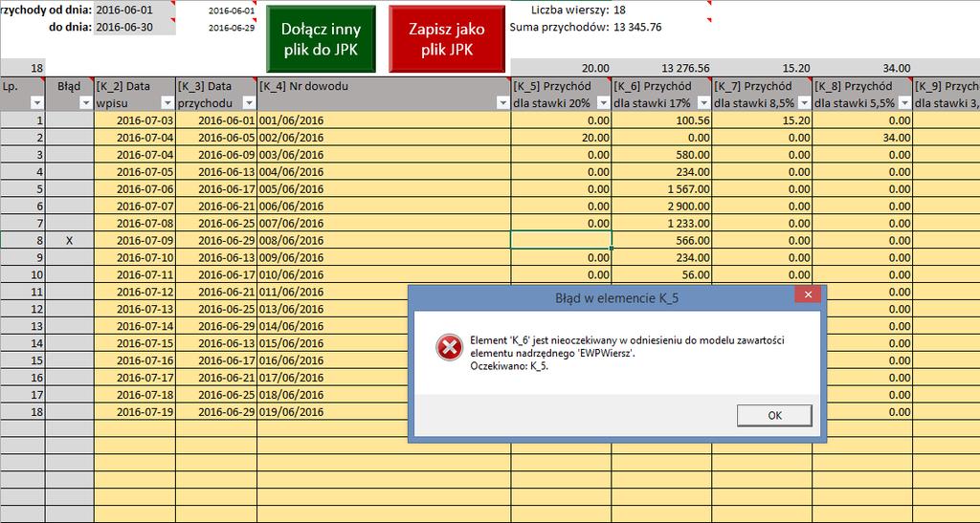This screenshot has height=523, width=980.
Task: Select entry date cell 2016-07-09
Action: 135,240
